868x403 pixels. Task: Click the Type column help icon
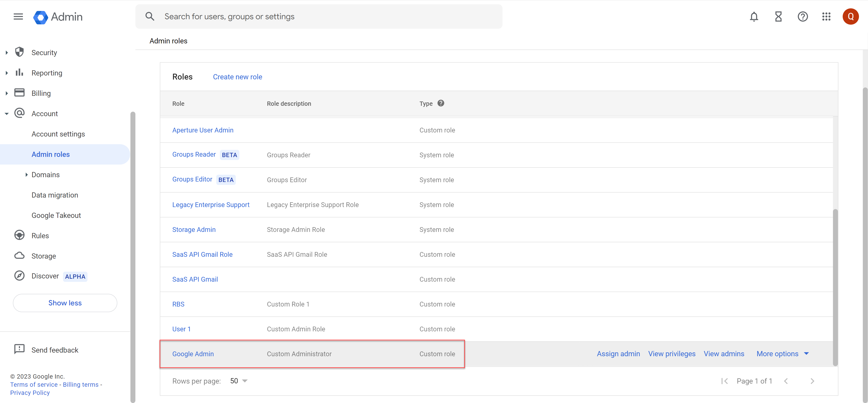(x=440, y=104)
